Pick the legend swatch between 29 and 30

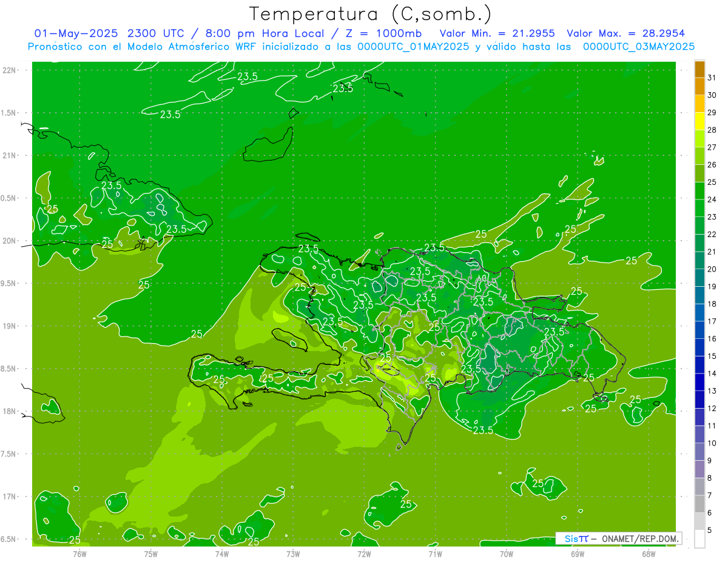tap(699, 104)
